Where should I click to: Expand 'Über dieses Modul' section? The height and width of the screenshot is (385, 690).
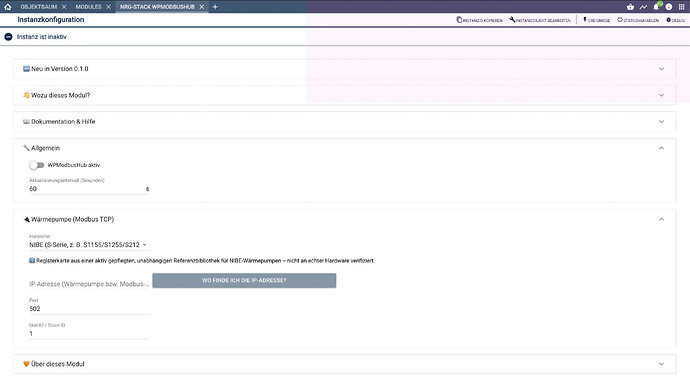tap(345, 364)
